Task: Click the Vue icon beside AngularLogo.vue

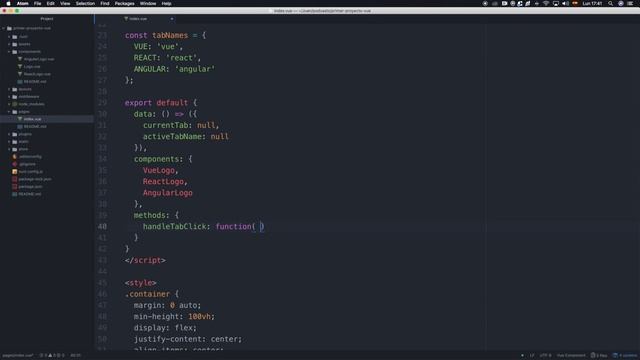Action: (20, 59)
